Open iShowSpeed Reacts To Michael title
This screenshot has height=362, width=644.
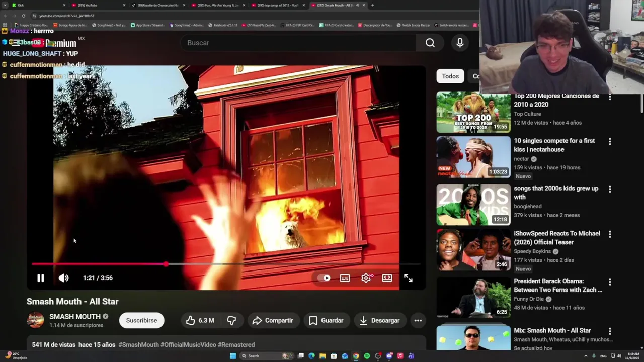pos(557,238)
